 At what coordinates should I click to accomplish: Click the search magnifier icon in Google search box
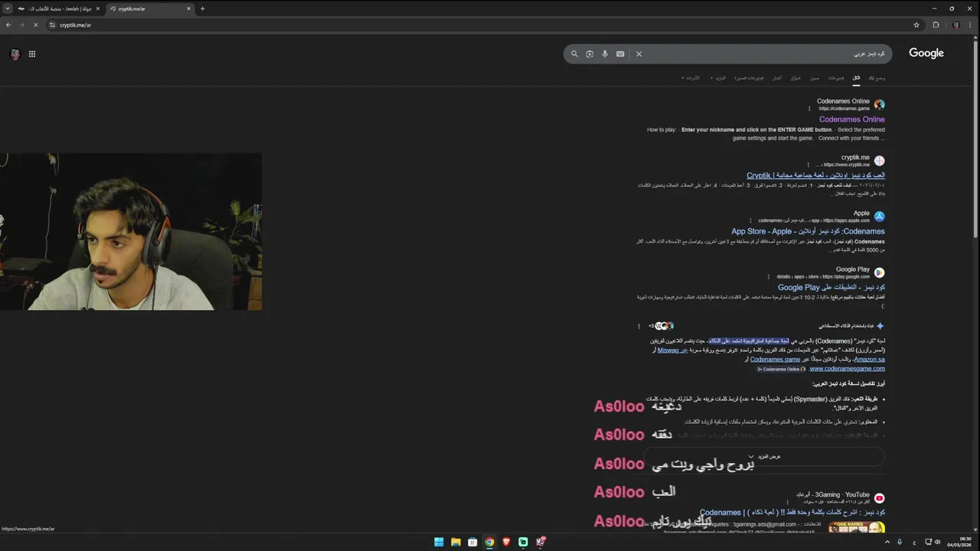(x=574, y=54)
